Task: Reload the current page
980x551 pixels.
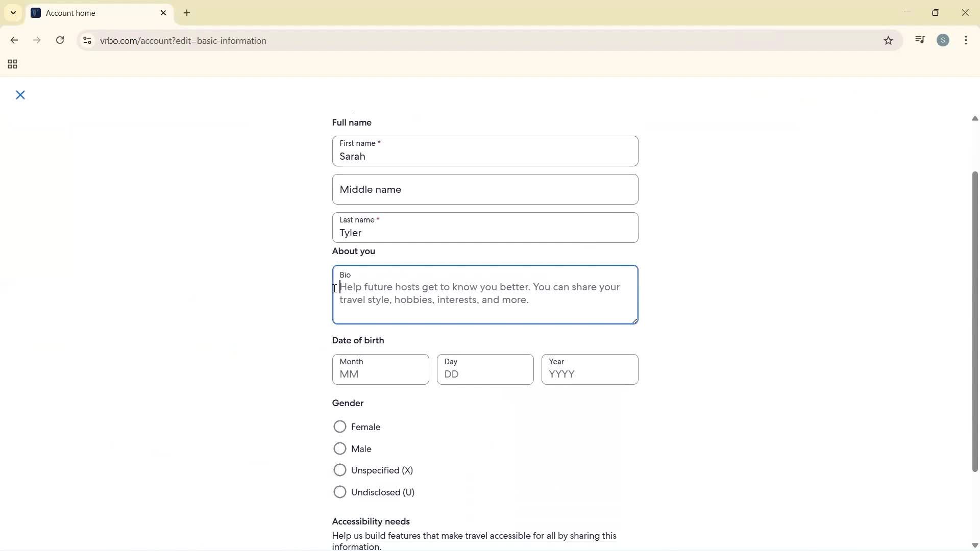Action: (x=60, y=40)
